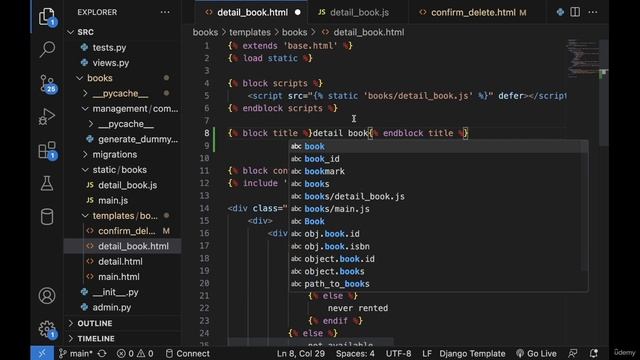Click first 'books' breadcrumb segment

pos(205,32)
